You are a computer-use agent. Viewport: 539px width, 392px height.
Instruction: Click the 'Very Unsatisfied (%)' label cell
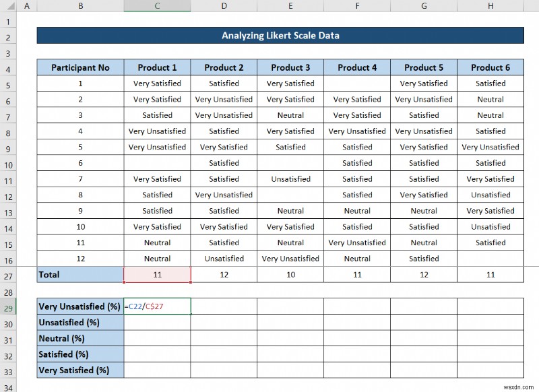tap(80, 306)
